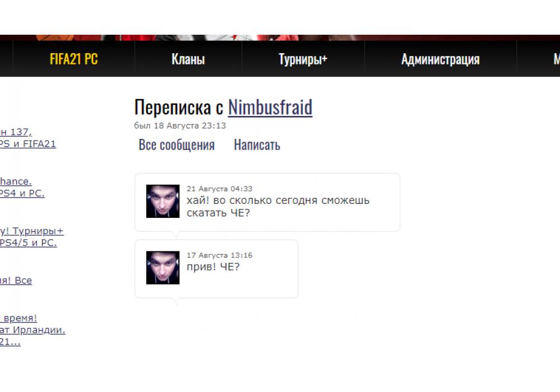This screenshot has width=560, height=392.
Task: Click the '17 Августа 13:16' timestamp
Action: point(219,255)
